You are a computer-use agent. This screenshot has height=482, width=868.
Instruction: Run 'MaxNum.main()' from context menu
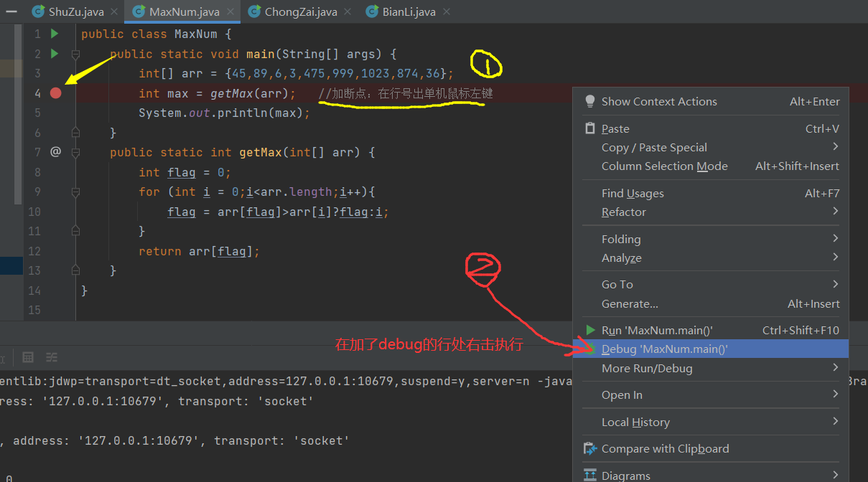pyautogui.click(x=711, y=331)
